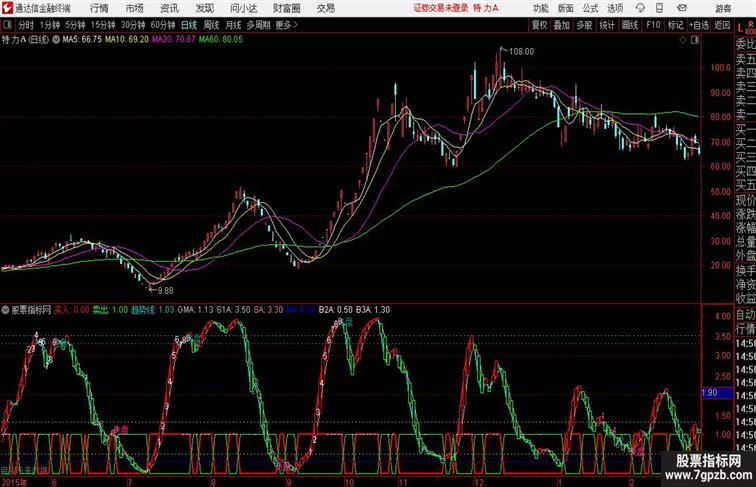Click the 2015年 date axis label
756x487 pixels.
click(x=14, y=482)
